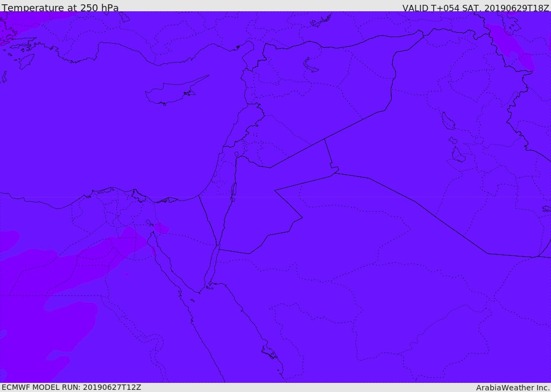Click the Dead Sea outline on map
Screen dimensions: 551x392
coord(233,192)
